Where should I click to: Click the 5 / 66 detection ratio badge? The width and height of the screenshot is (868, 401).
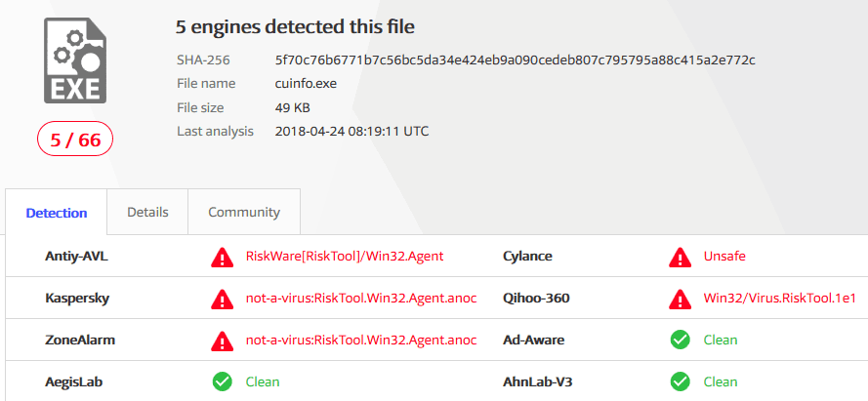click(x=75, y=140)
